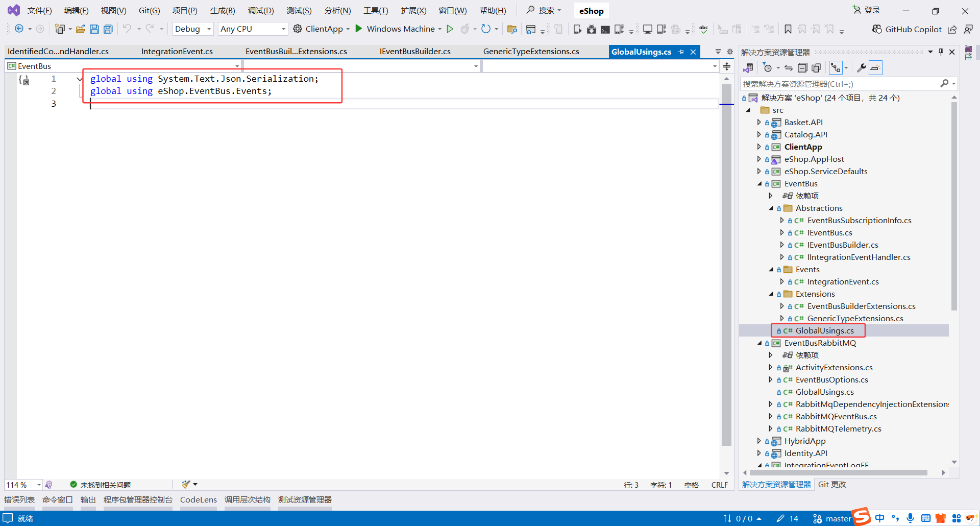Click the Split Editor icon above the scrollbar
The height and width of the screenshot is (526, 980).
point(727,66)
